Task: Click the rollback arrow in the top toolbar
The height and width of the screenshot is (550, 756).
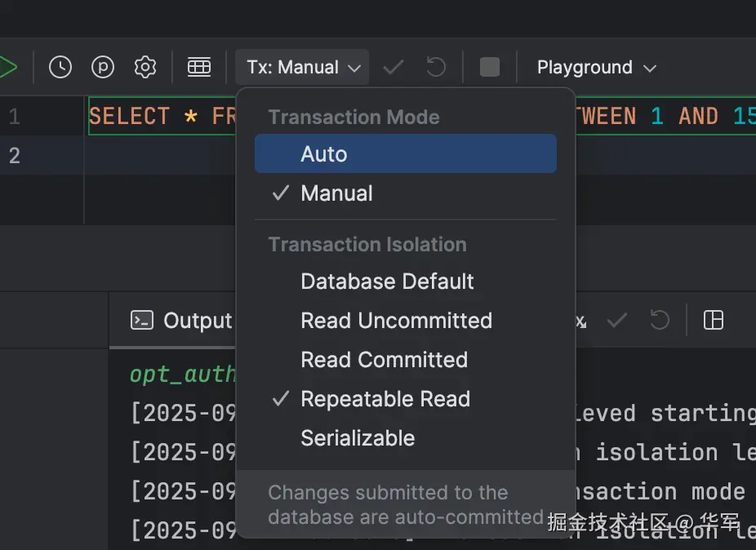Action: pos(436,67)
